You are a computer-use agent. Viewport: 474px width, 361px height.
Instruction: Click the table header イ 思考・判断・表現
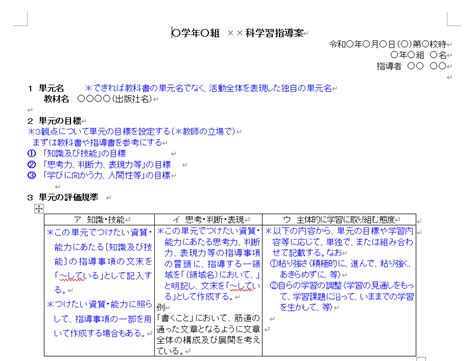tap(209, 220)
